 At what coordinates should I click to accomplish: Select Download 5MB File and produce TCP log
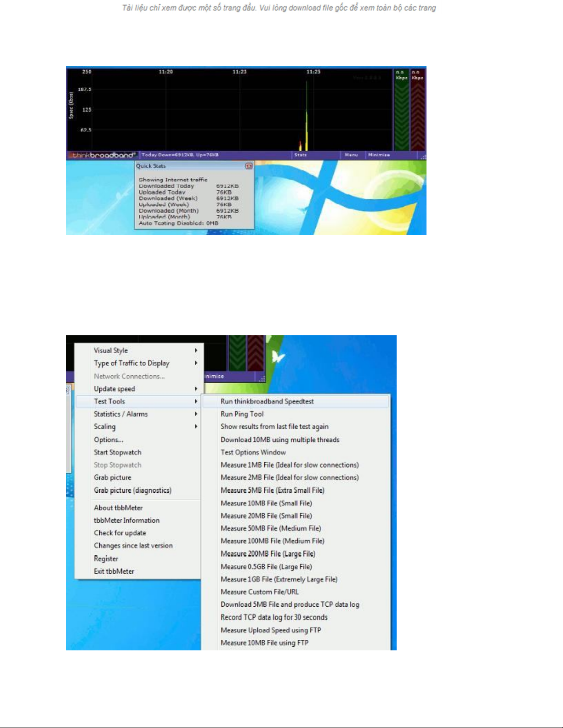(x=296, y=604)
